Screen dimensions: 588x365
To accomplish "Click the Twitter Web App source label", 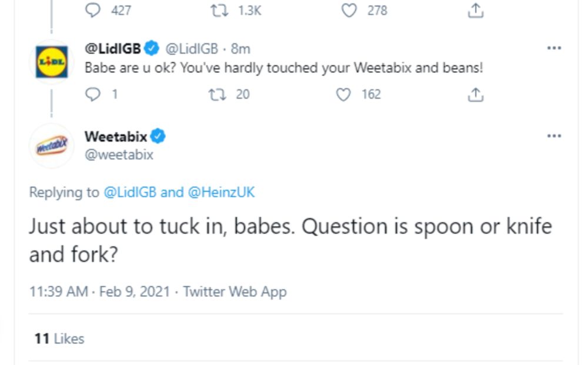I will click(x=235, y=292).
